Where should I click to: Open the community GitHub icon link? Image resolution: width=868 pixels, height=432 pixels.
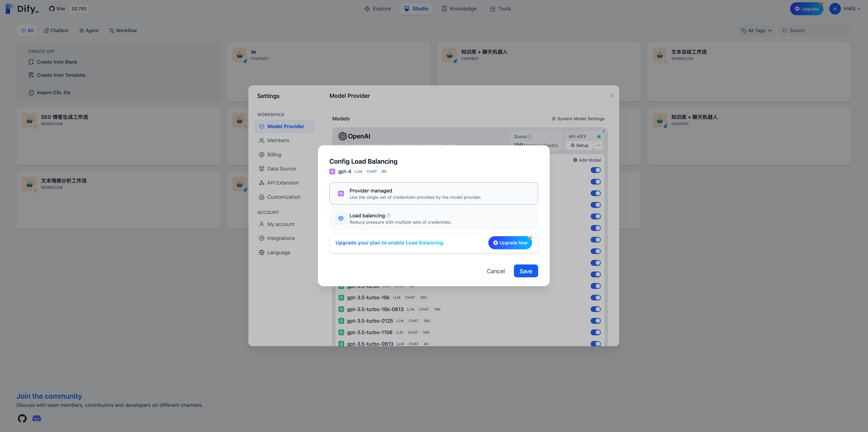[22, 418]
